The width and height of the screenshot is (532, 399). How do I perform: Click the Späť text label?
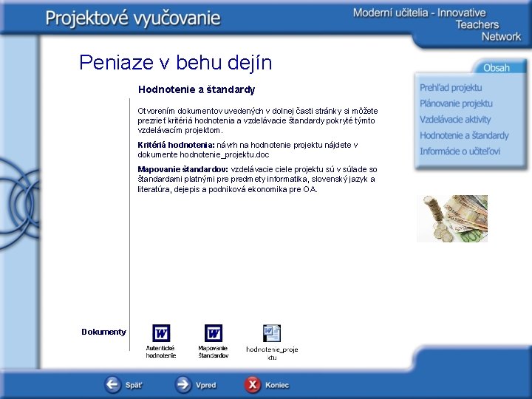tap(134, 385)
